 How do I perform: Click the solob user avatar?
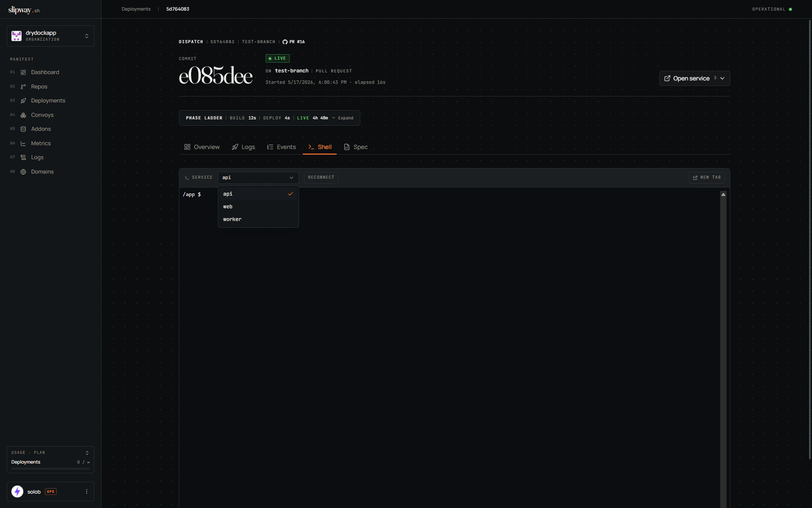(x=17, y=491)
